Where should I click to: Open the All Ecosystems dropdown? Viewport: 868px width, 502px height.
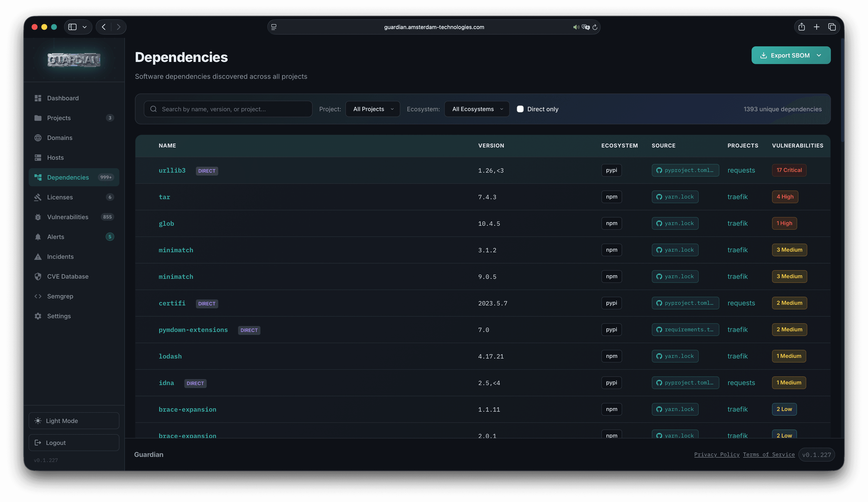(x=477, y=109)
